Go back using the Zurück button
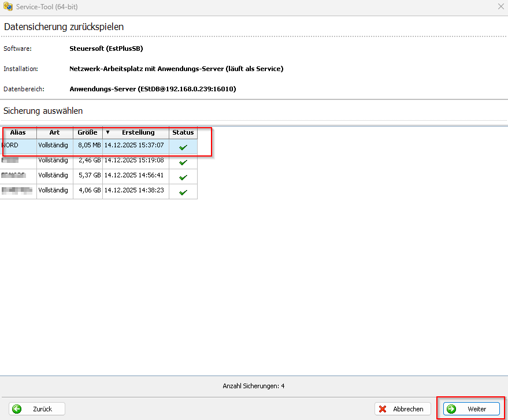The height and width of the screenshot is (420, 508). [37, 409]
